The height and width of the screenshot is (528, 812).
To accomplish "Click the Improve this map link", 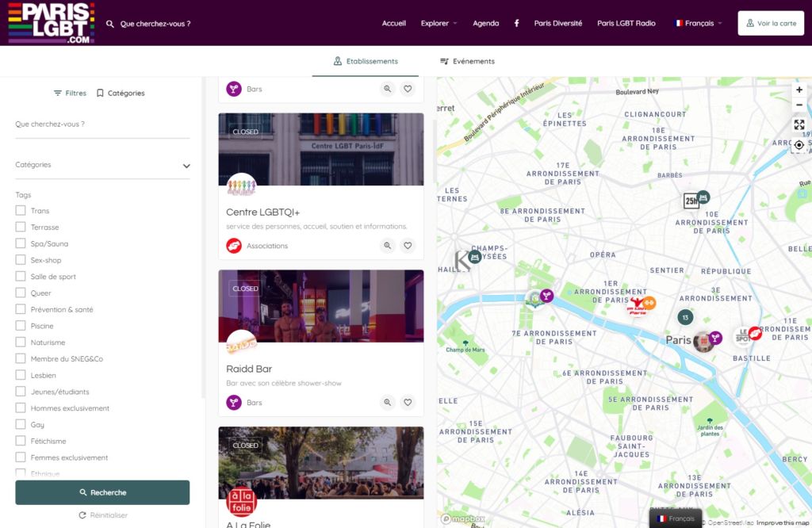I will 783,522.
